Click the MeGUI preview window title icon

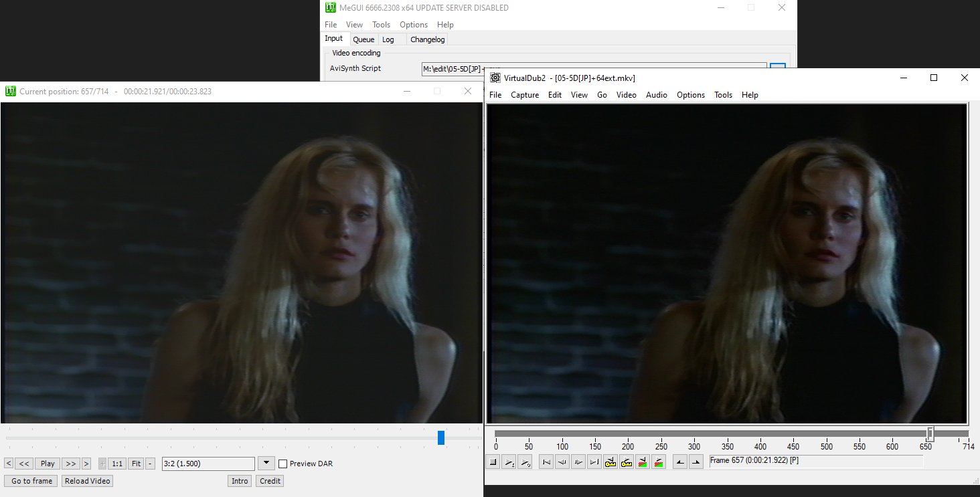click(x=11, y=91)
